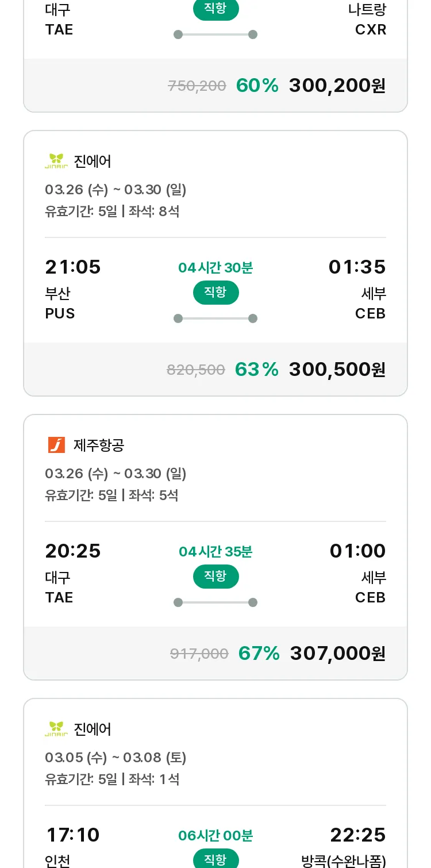Click the 63% discount label

pyautogui.click(x=256, y=369)
